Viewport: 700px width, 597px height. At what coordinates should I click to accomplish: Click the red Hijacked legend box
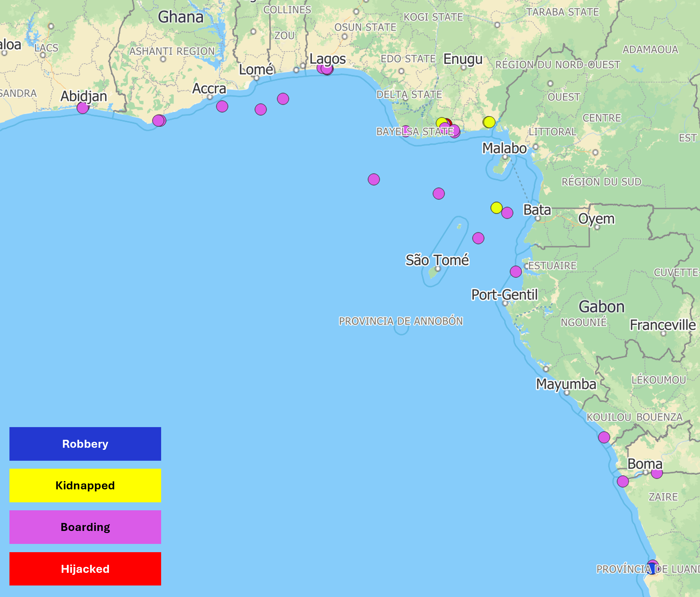click(85, 569)
